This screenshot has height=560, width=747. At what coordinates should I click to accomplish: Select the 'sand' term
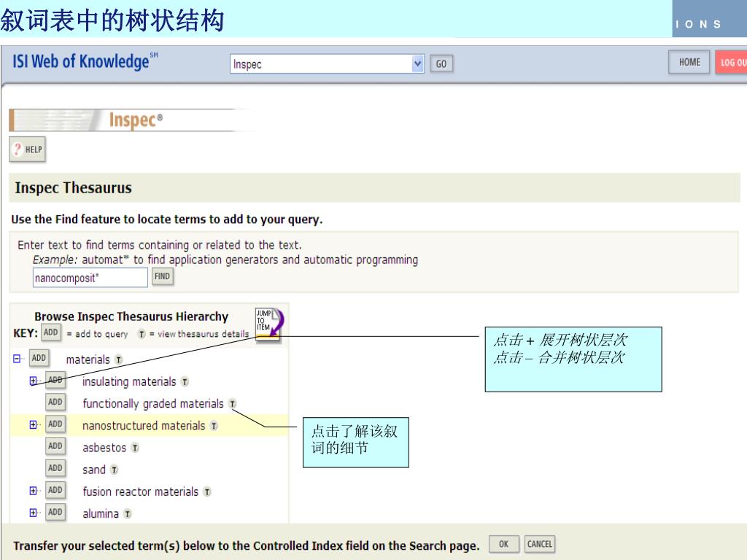[x=94, y=470]
